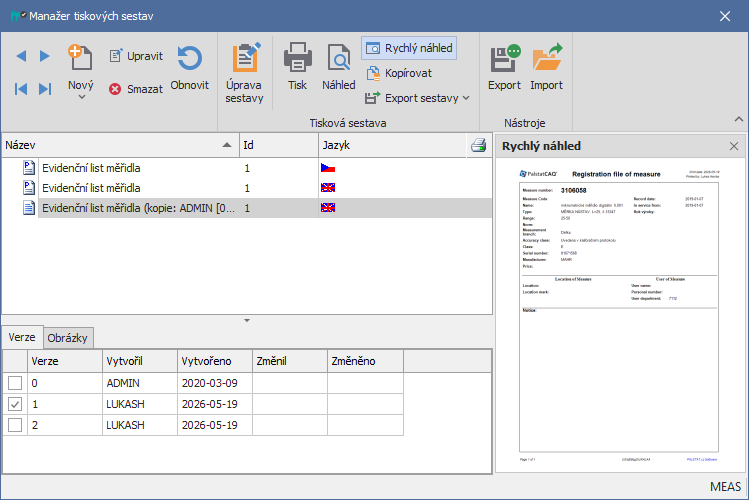Open the Nový dropdown arrow
Viewport: 749px width, 500px height.
point(82,97)
